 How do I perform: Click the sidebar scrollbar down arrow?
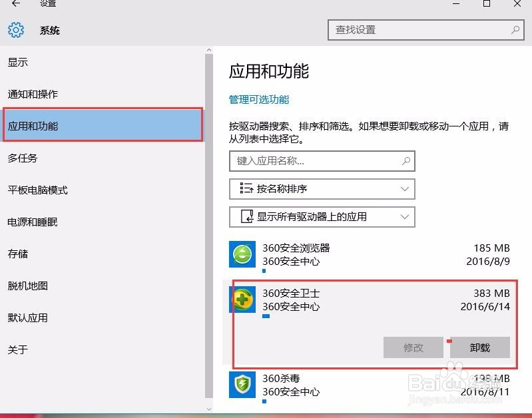pos(209,409)
